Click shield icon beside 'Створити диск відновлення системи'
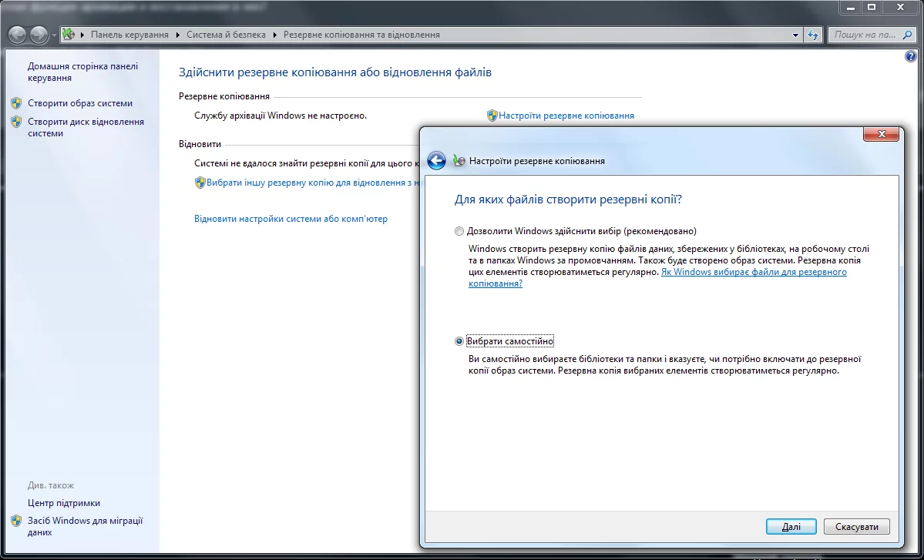This screenshot has height=560, width=924. (x=16, y=122)
